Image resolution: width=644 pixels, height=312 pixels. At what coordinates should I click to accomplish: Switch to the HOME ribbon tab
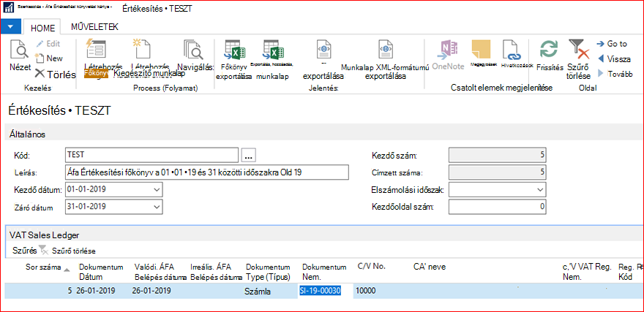42,28
